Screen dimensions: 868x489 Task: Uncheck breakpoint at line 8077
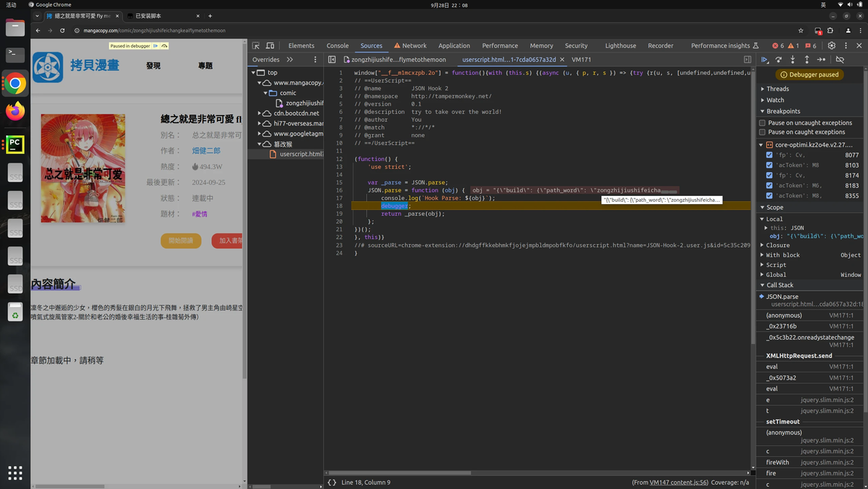769,155
